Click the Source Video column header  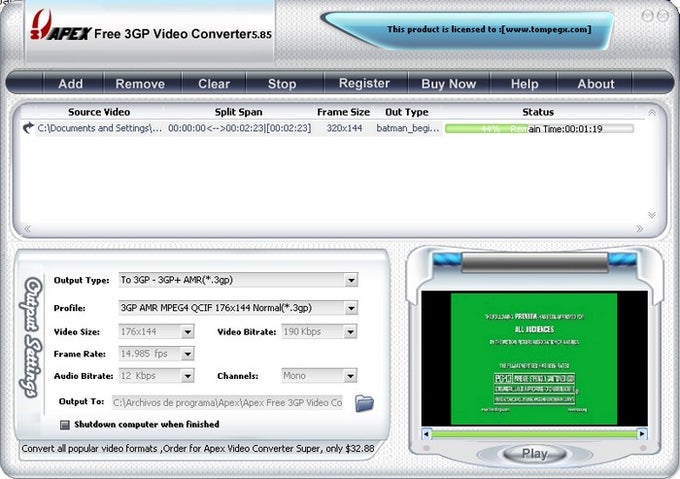click(x=99, y=112)
